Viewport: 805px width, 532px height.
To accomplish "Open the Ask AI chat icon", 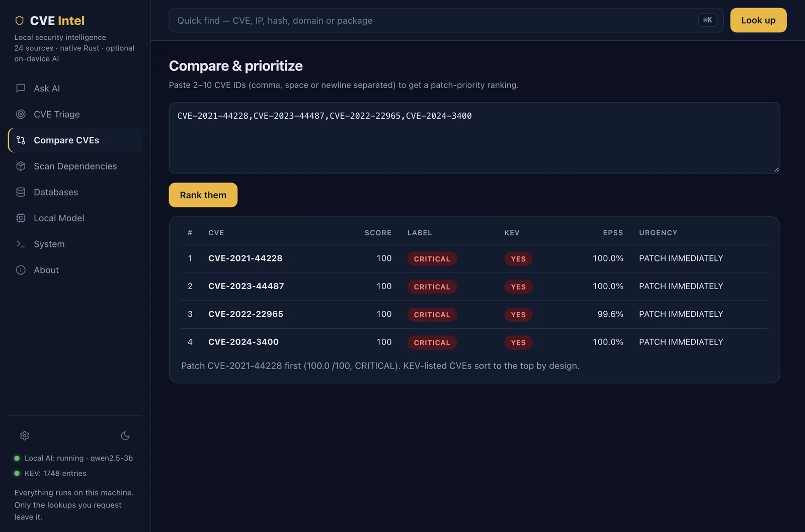I will click(x=21, y=88).
